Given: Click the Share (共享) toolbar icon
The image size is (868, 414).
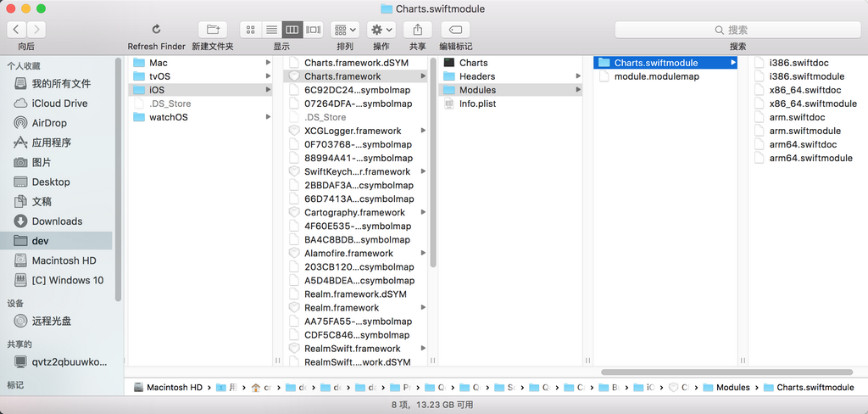Looking at the screenshot, I should pos(418,30).
